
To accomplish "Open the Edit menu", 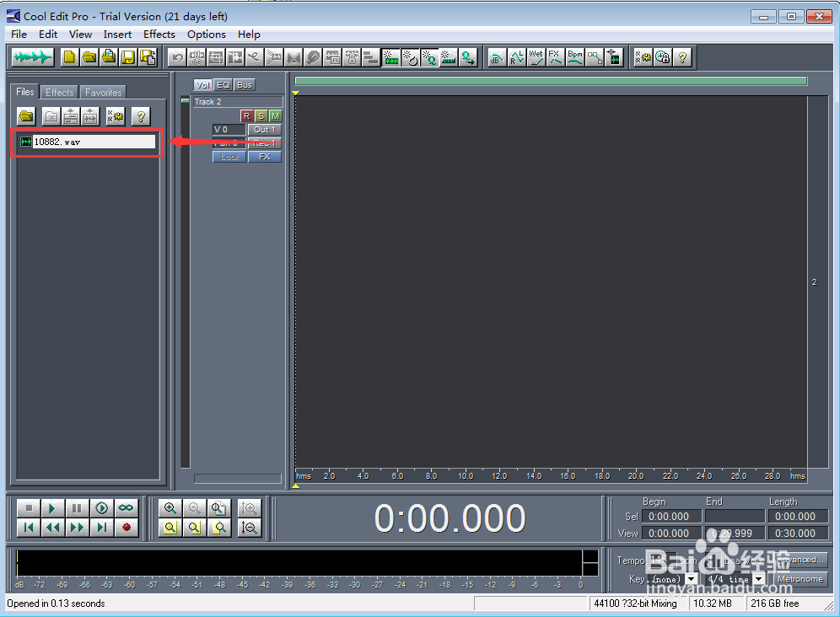I will pyautogui.click(x=48, y=35).
